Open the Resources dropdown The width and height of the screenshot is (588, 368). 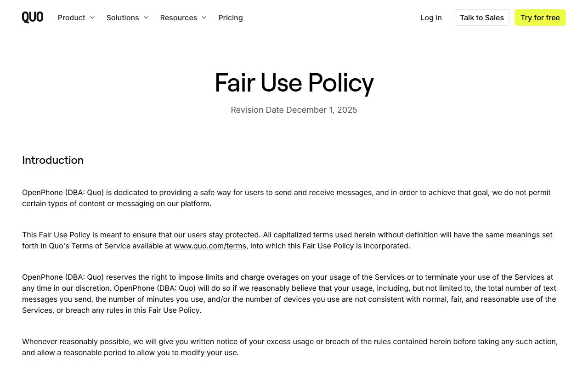click(183, 17)
